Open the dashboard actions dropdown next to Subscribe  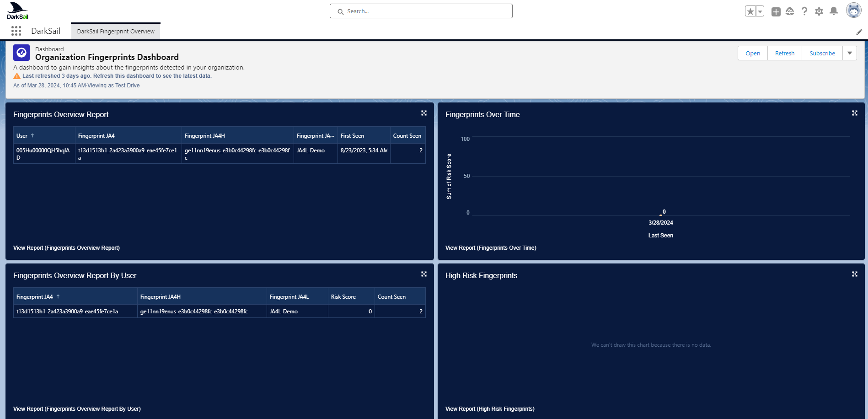point(850,53)
